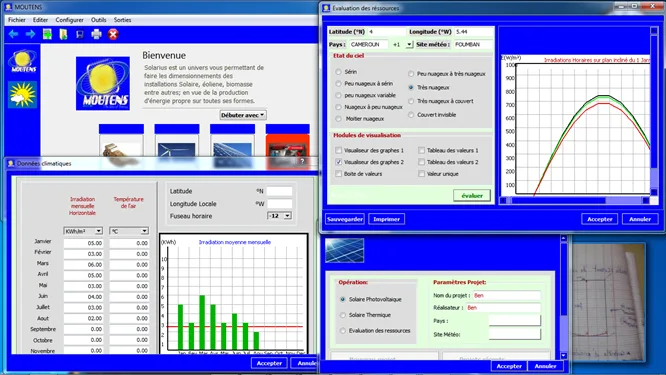Image resolution: width=666 pixels, height=375 pixels.
Task: Select Peu nuageux à sérin option
Action: (x=339, y=84)
